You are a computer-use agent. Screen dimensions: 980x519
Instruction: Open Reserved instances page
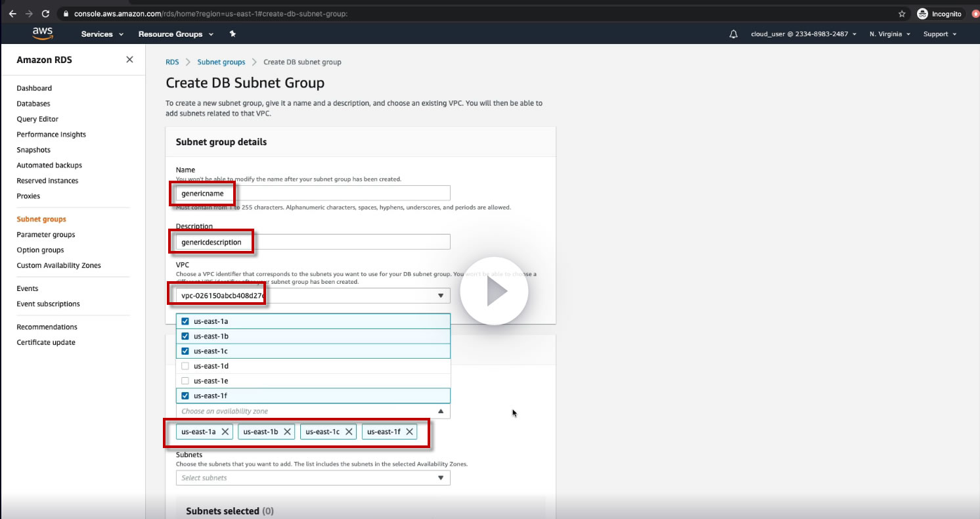coord(47,181)
